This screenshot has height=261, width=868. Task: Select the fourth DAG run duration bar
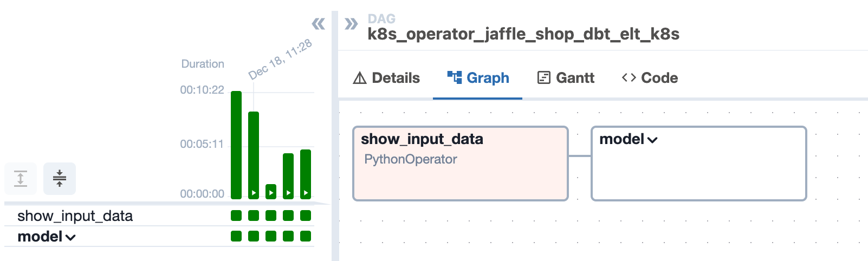pos(288,176)
